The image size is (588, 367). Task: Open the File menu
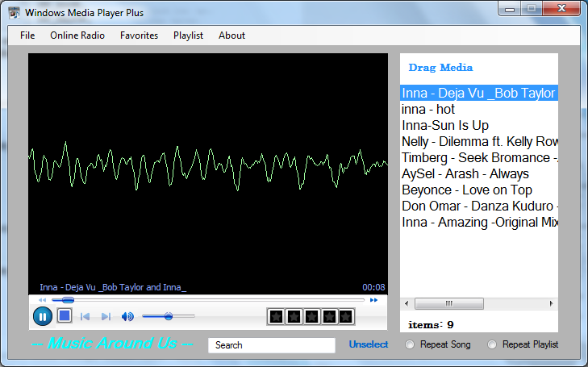tap(27, 35)
